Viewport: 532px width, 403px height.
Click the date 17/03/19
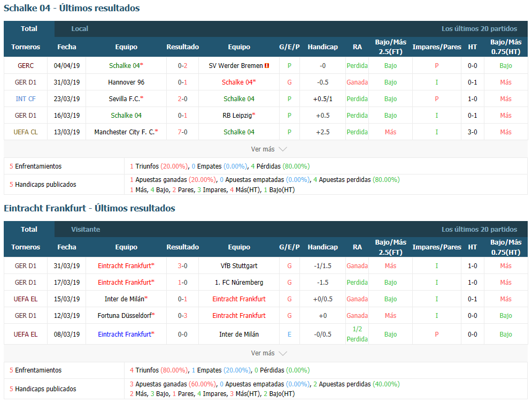pos(67,283)
